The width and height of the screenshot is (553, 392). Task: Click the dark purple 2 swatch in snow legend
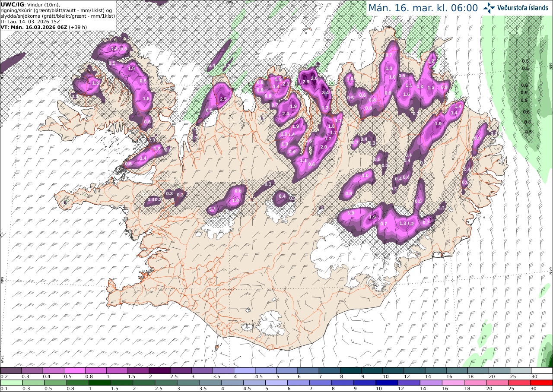tap(159, 370)
